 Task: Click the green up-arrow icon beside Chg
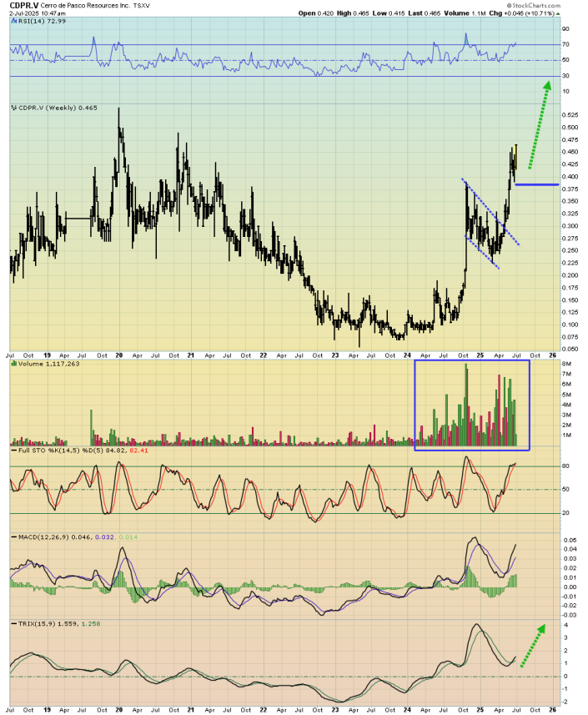coord(557,13)
